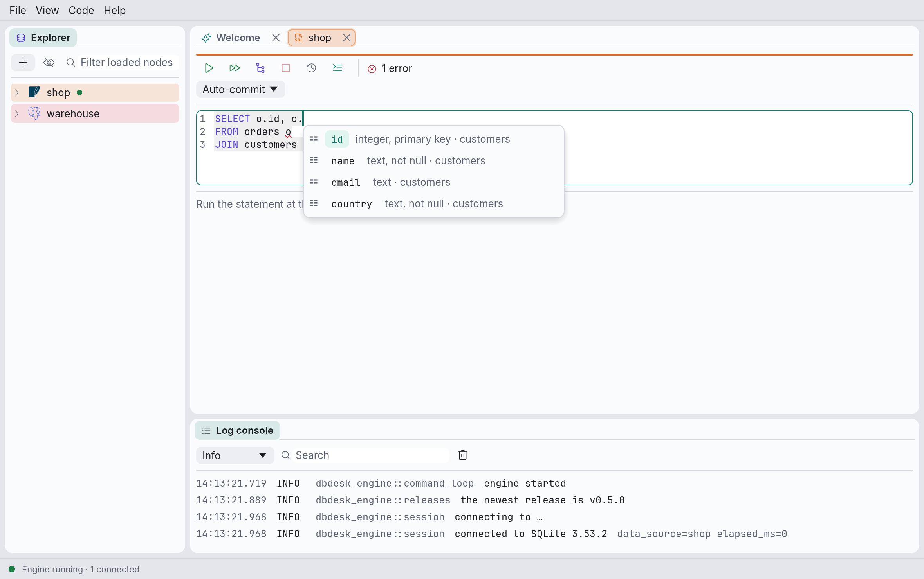The width and height of the screenshot is (924, 579).
Task: Format SQL with indent icon
Action: coord(337,68)
